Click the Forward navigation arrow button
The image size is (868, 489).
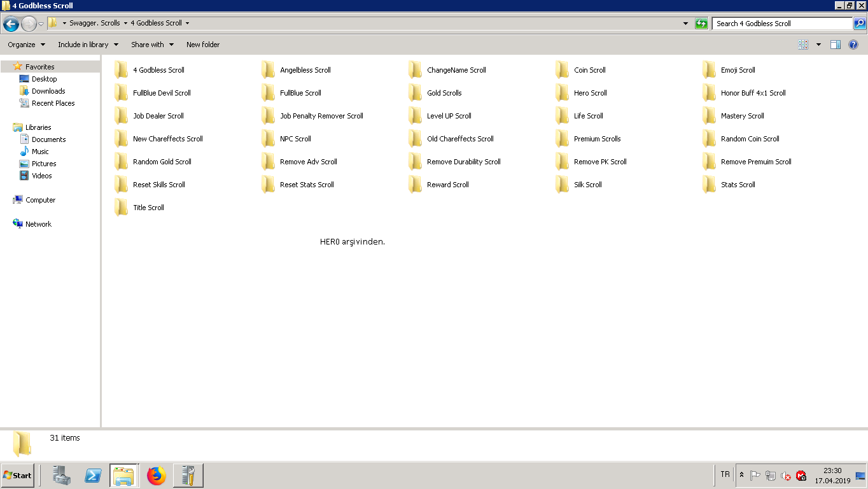[29, 24]
